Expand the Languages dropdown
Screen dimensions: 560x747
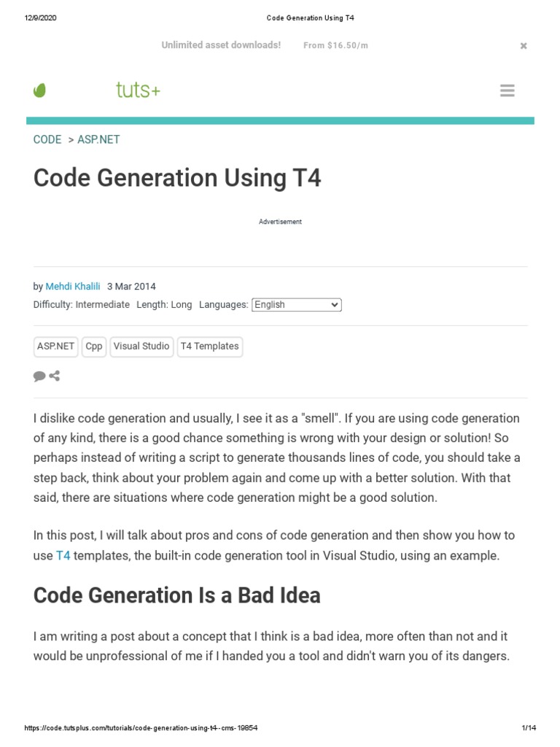(296, 305)
